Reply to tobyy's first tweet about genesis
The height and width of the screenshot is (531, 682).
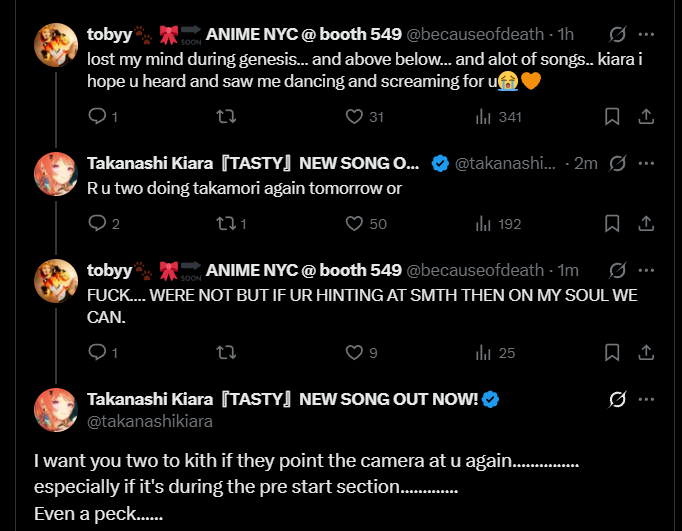click(x=97, y=117)
